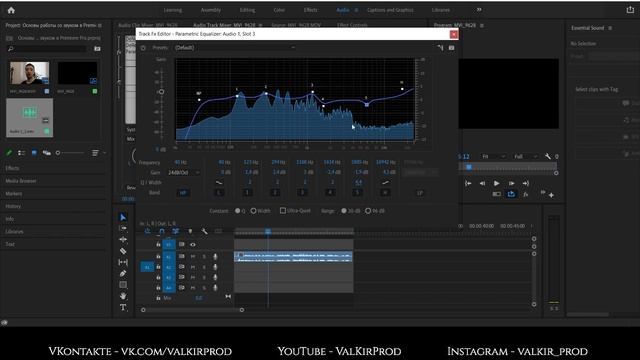The width and height of the screenshot is (640, 360).
Task: Solo audio track A1
Action: [204, 256]
